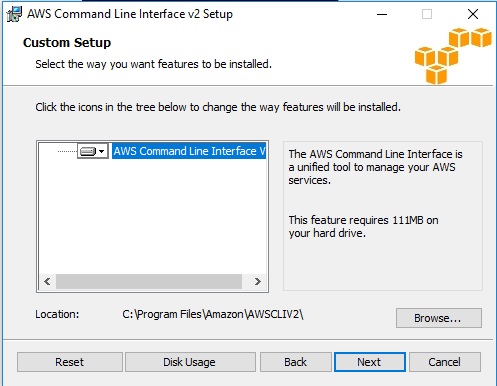Close the setup window with the X

(x=473, y=14)
